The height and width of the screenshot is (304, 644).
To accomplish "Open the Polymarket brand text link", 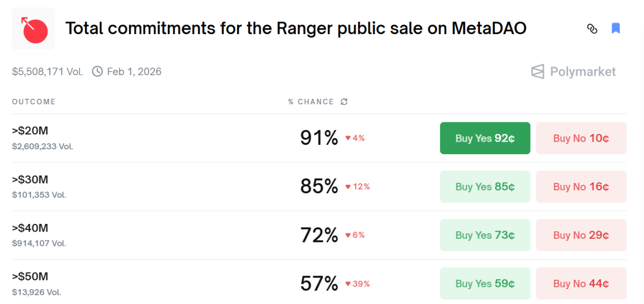I will pyautogui.click(x=583, y=72).
